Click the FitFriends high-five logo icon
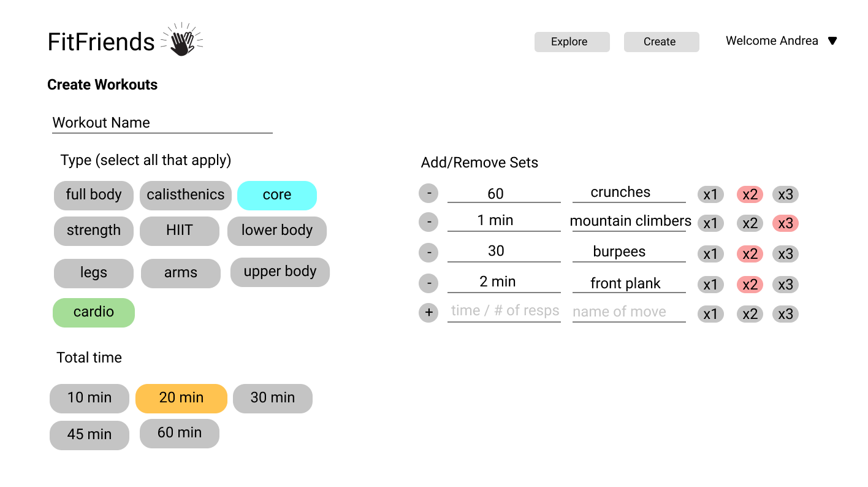 [x=181, y=41]
